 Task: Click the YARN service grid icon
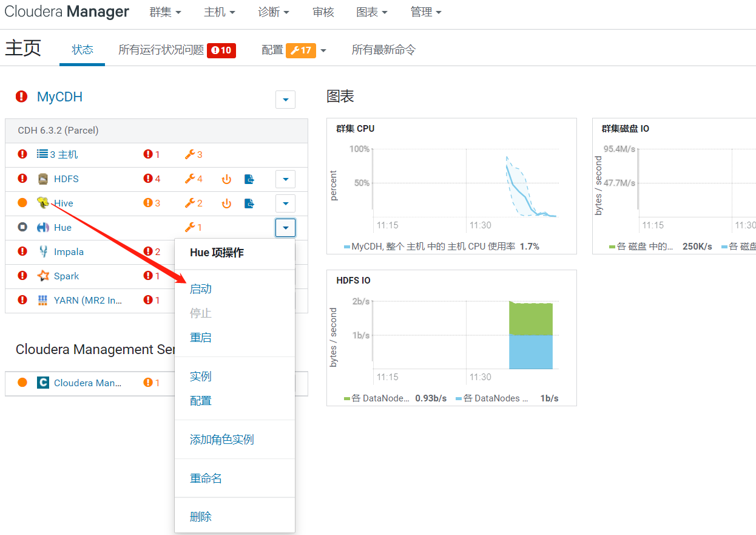42,300
